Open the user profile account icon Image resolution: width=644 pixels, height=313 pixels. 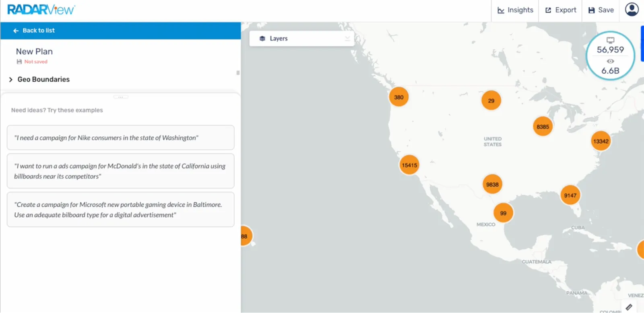(x=632, y=9)
